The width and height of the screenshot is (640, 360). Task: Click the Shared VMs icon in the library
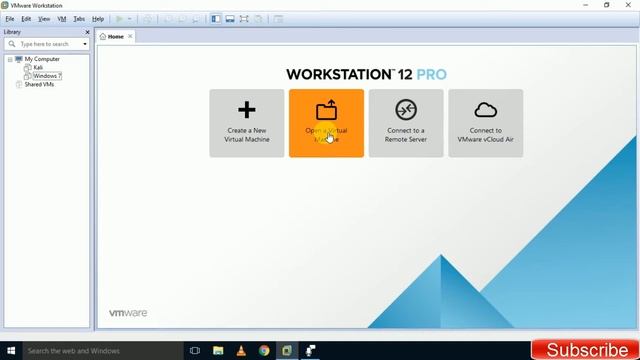(19, 84)
